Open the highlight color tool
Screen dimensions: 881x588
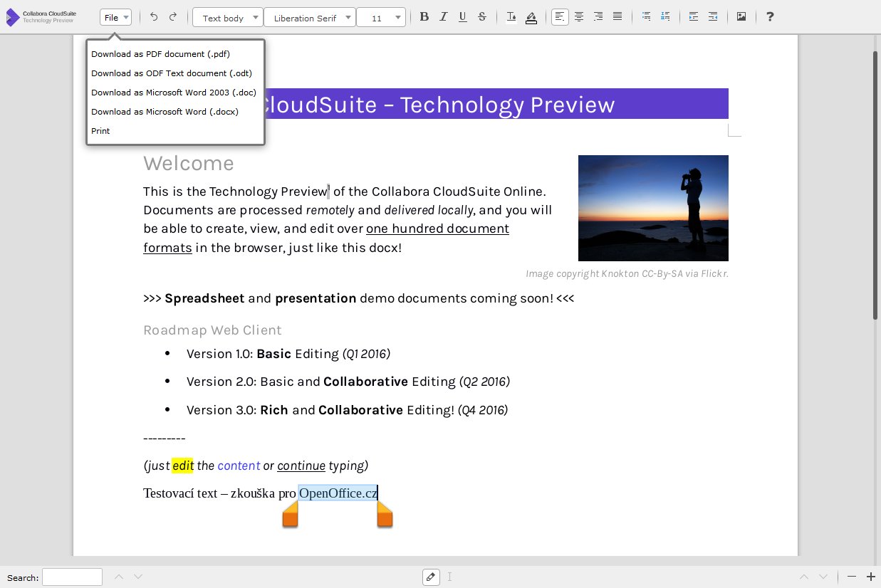(531, 17)
